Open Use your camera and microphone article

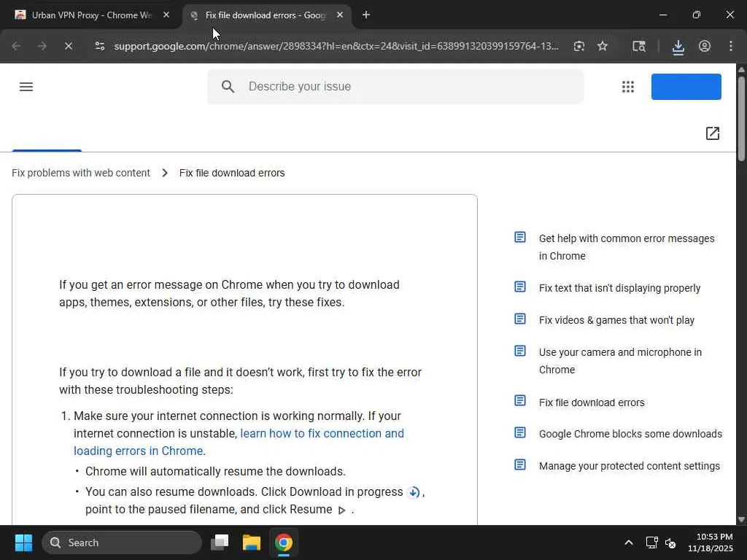(620, 361)
